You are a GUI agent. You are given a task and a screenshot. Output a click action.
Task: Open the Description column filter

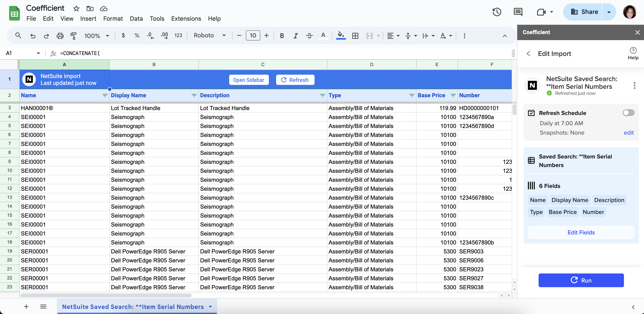322,95
